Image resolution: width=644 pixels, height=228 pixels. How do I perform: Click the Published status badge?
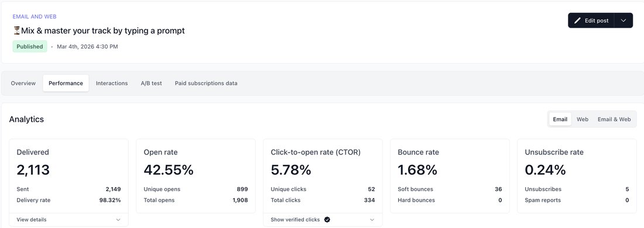(30, 47)
